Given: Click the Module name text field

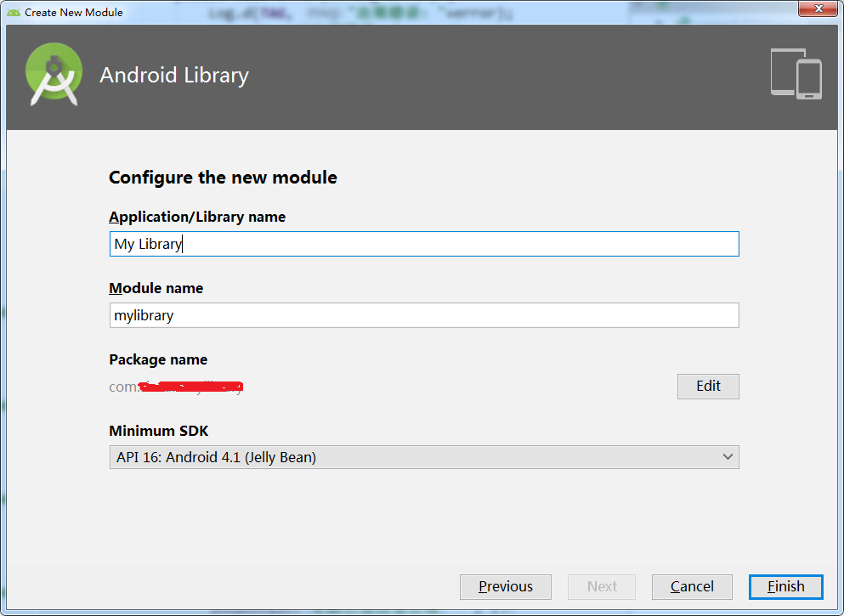Looking at the screenshot, I should click(424, 315).
